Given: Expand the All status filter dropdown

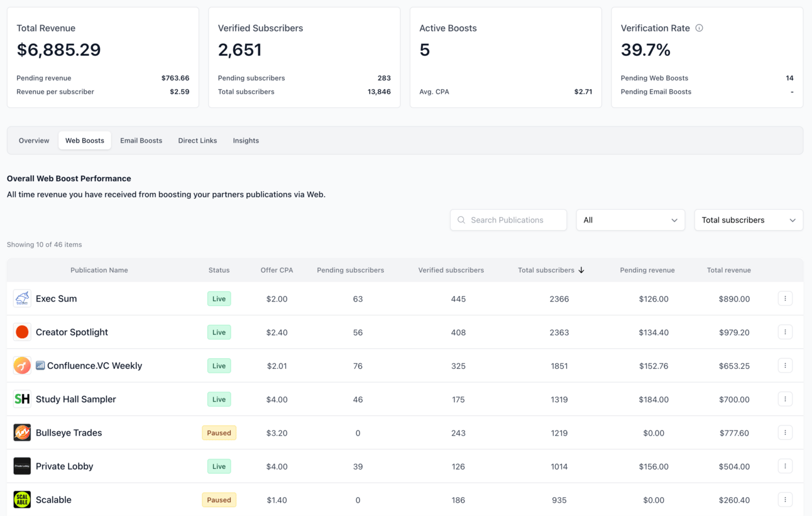Looking at the screenshot, I should tap(630, 220).
